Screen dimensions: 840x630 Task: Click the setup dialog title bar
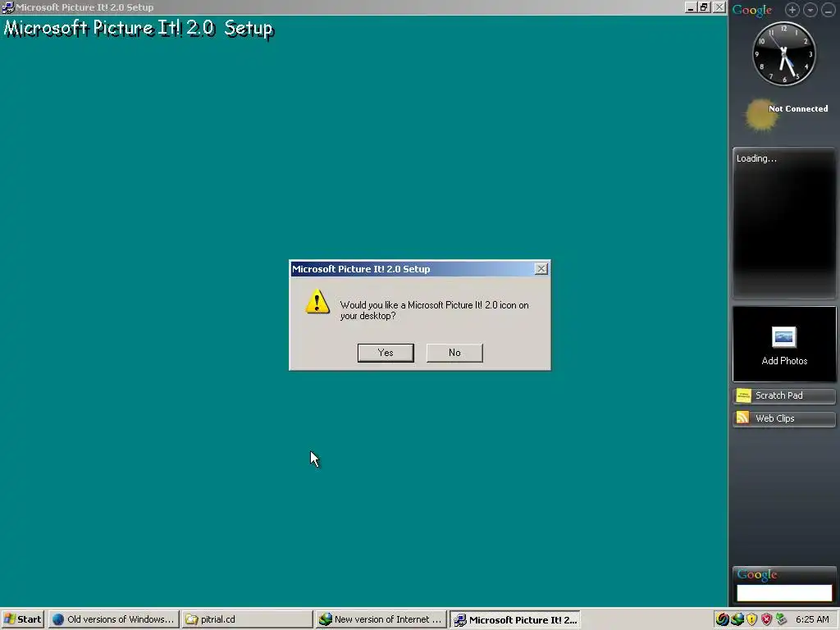pos(419,269)
